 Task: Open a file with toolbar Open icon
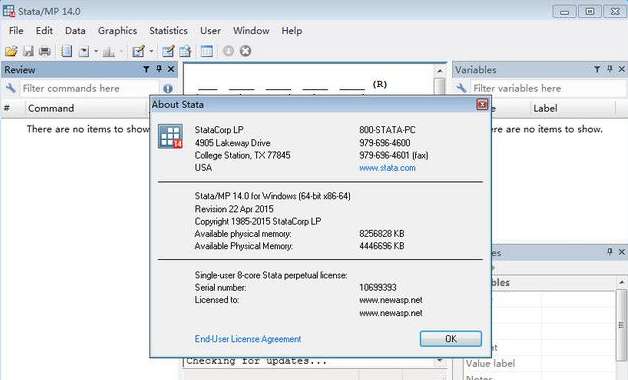tap(11, 51)
